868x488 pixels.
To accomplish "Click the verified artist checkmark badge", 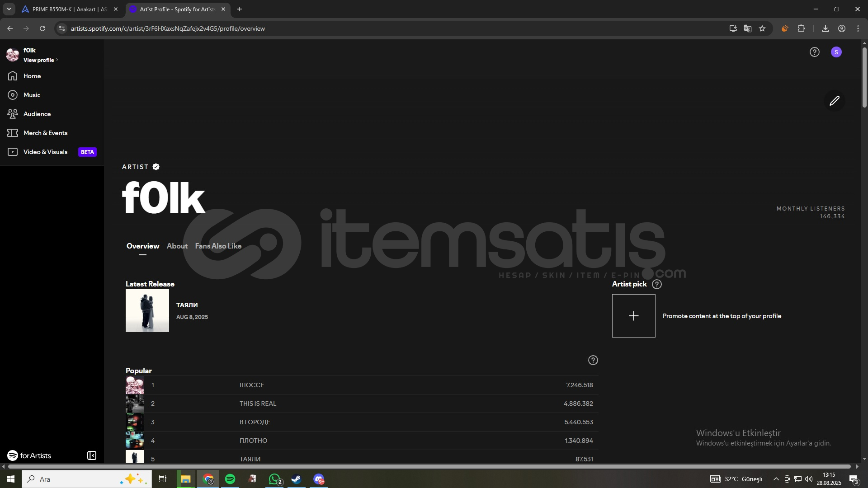I will (x=156, y=167).
